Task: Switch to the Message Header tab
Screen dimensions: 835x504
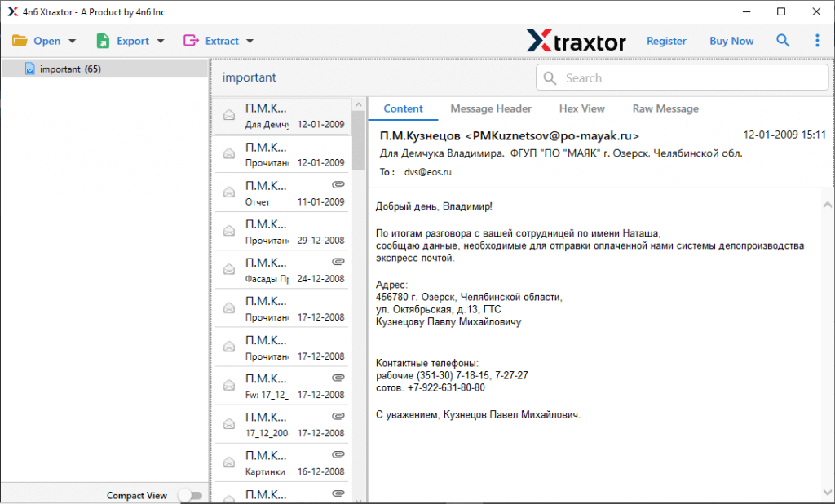Action: pyautogui.click(x=491, y=108)
